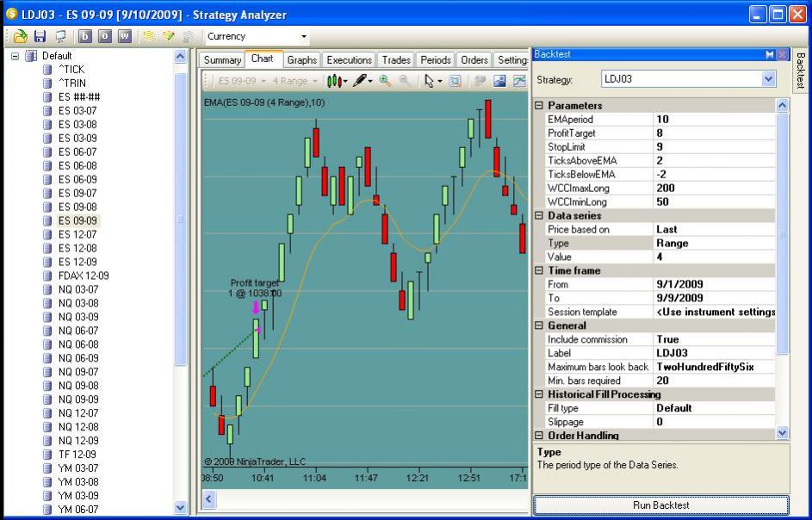
Task: Click the vertical Backtest side tab
Action: tap(801, 70)
